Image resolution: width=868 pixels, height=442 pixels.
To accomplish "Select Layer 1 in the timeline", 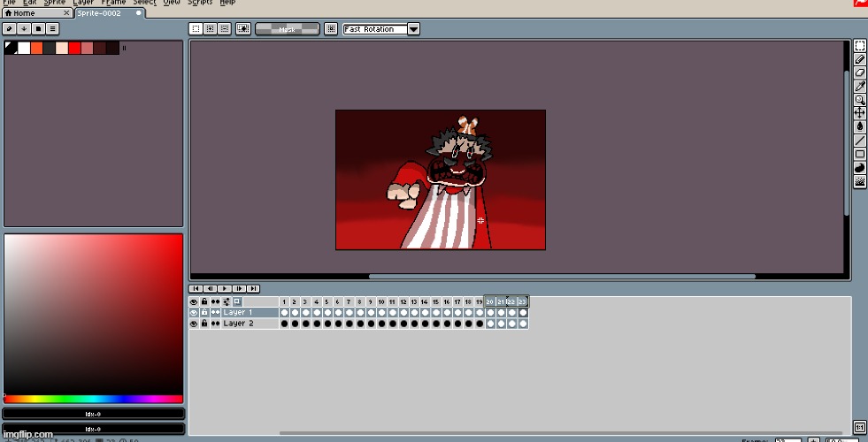I will pyautogui.click(x=250, y=313).
